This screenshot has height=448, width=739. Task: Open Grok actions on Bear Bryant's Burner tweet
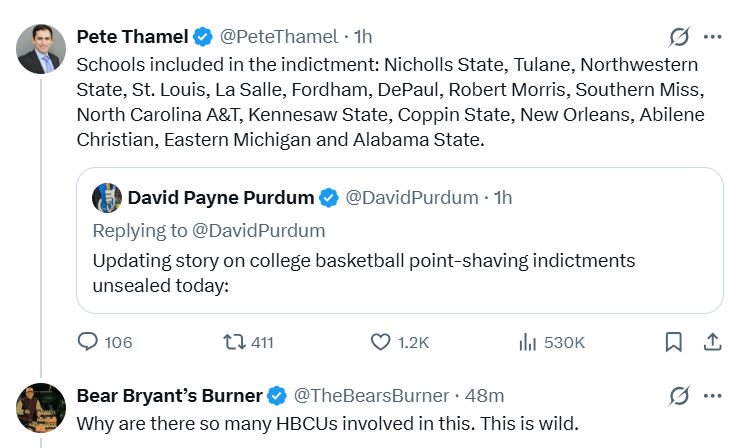click(x=679, y=396)
